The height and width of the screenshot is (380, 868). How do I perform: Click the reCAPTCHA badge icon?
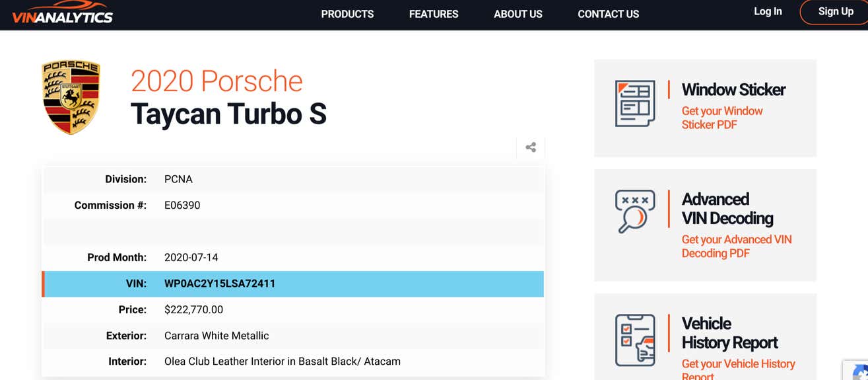pyautogui.click(x=858, y=371)
